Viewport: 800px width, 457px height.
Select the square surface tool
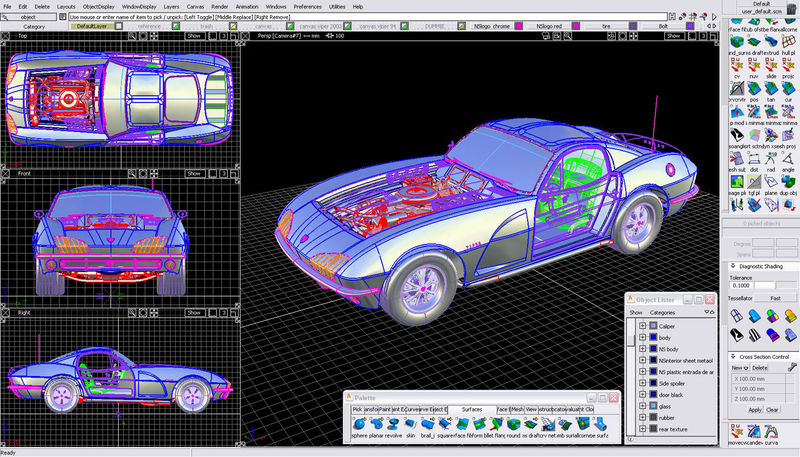click(x=445, y=424)
